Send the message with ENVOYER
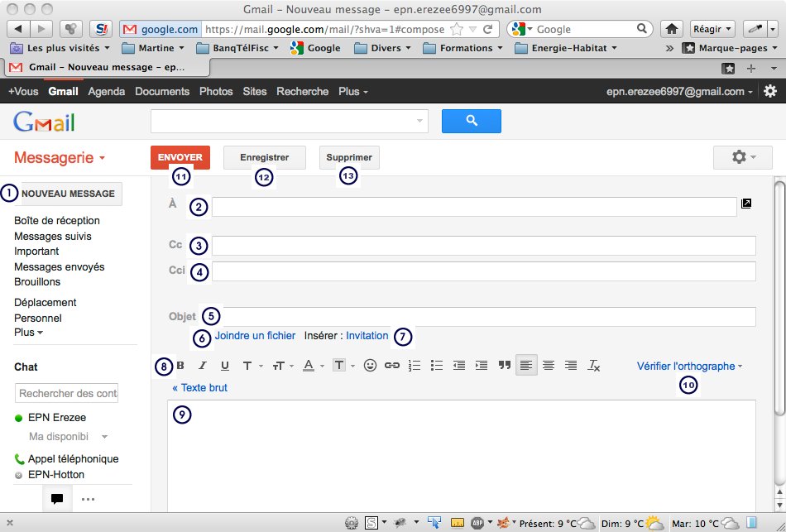Screen dimensions: 786x532 click(180, 157)
